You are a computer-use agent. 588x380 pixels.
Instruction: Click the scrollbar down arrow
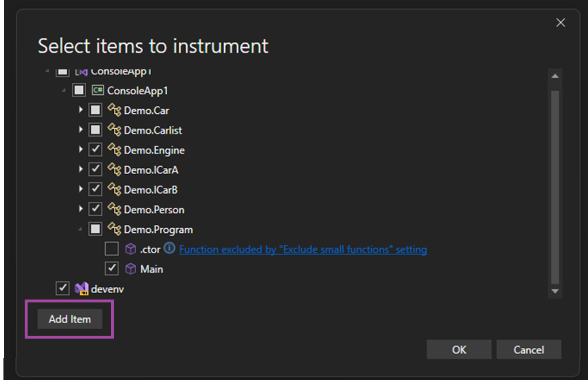pyautogui.click(x=555, y=291)
